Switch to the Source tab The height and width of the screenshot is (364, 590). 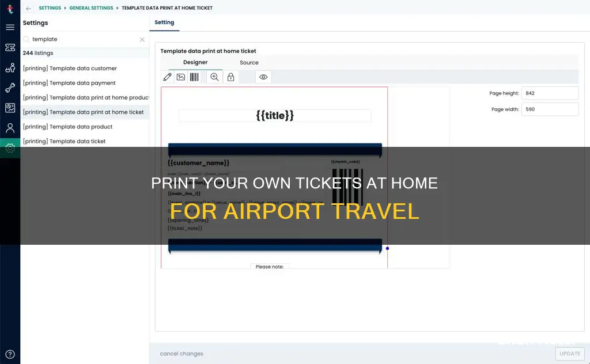[249, 63]
